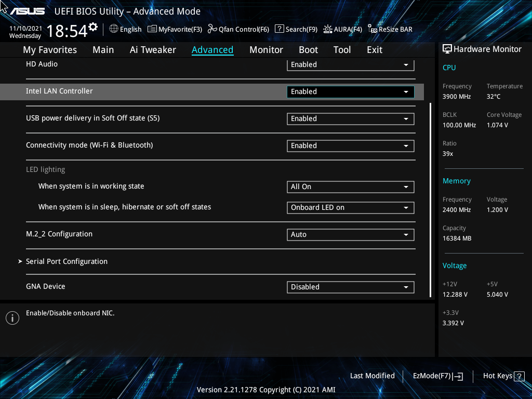The height and width of the screenshot is (399, 532).
Task: Select the Advanced tab
Action: 212,50
